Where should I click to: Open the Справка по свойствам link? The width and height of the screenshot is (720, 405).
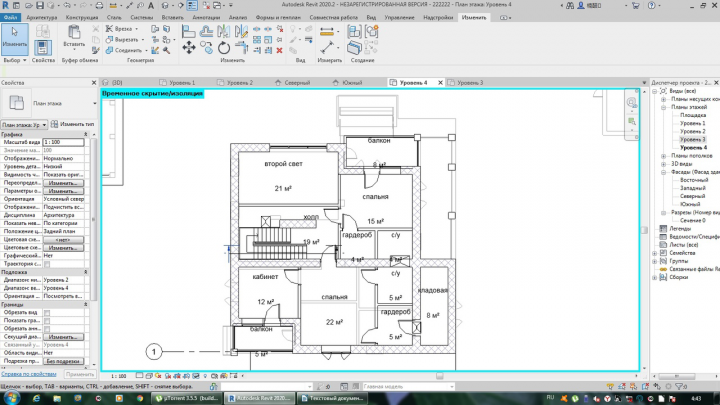tap(28, 374)
